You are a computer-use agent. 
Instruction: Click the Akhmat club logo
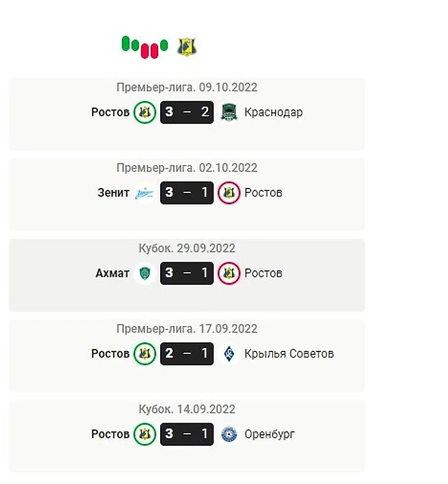144,273
